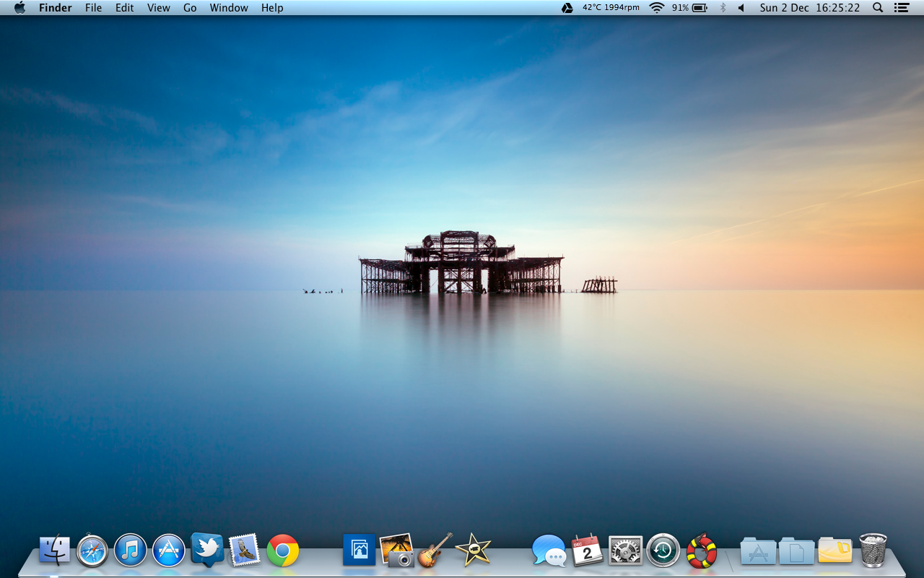Launch Time Machine from the Dock
This screenshot has height=578, width=924.
click(663, 551)
